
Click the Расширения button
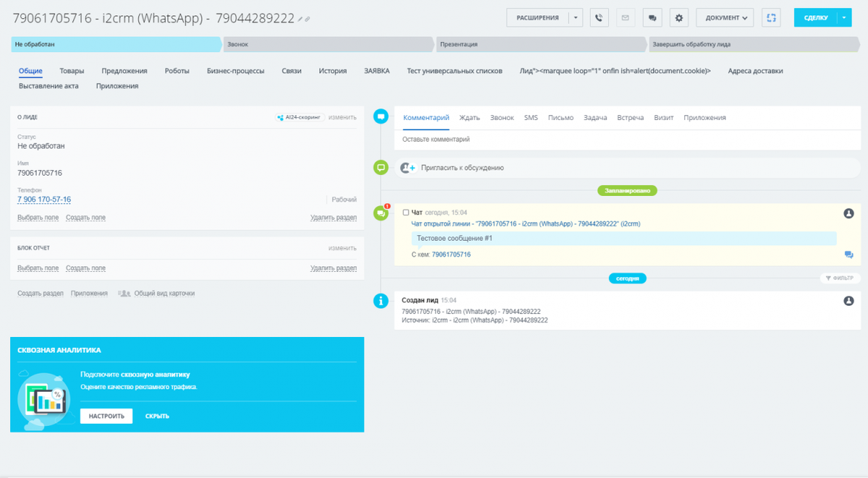pyautogui.click(x=537, y=17)
